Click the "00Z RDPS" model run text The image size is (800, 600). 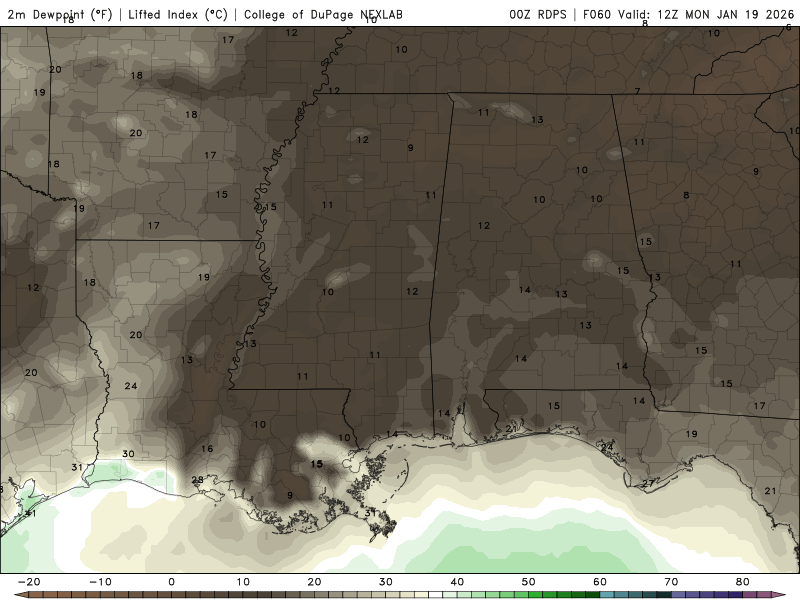tap(538, 14)
